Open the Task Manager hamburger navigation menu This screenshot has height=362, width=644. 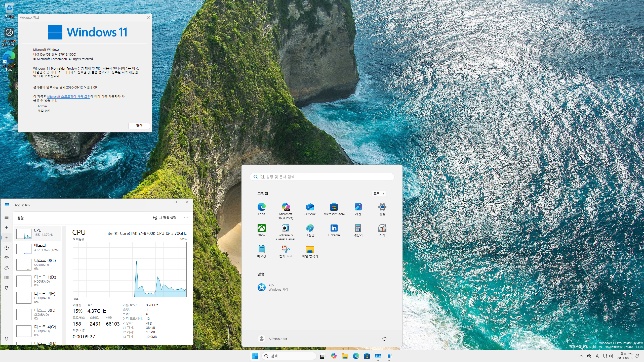[x=7, y=217]
